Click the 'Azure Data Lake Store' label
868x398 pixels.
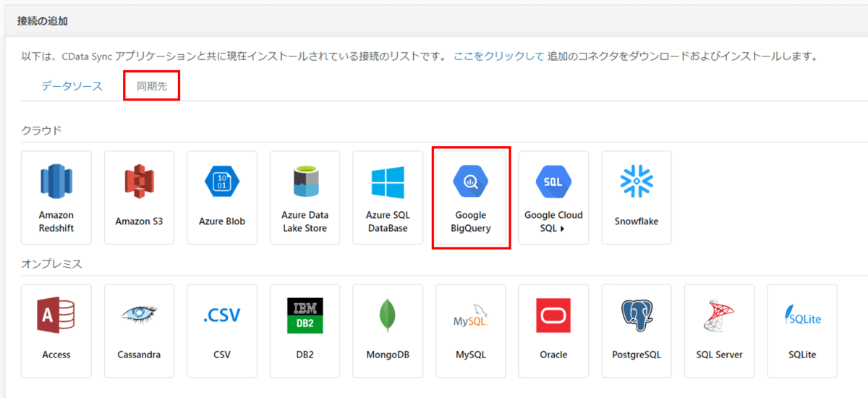point(305,221)
